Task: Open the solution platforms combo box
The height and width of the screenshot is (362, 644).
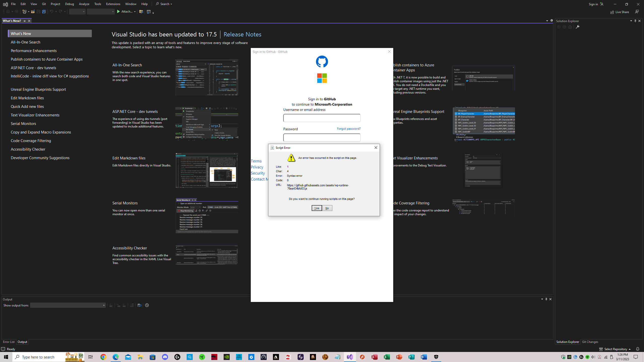Action: [101, 12]
